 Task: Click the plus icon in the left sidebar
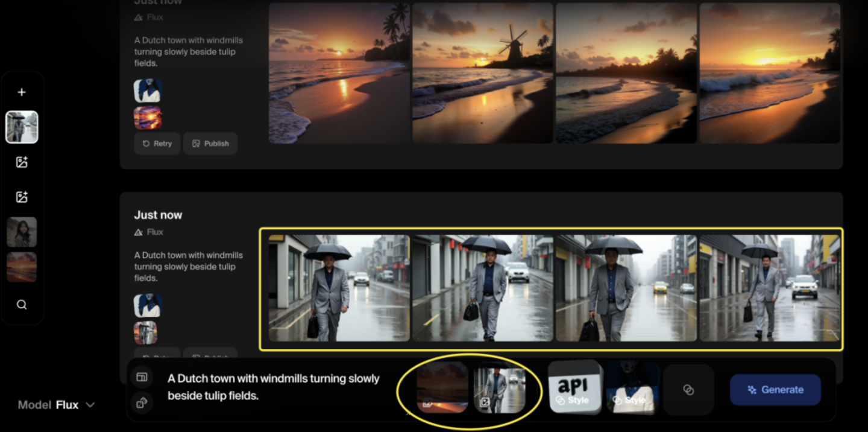(22, 92)
